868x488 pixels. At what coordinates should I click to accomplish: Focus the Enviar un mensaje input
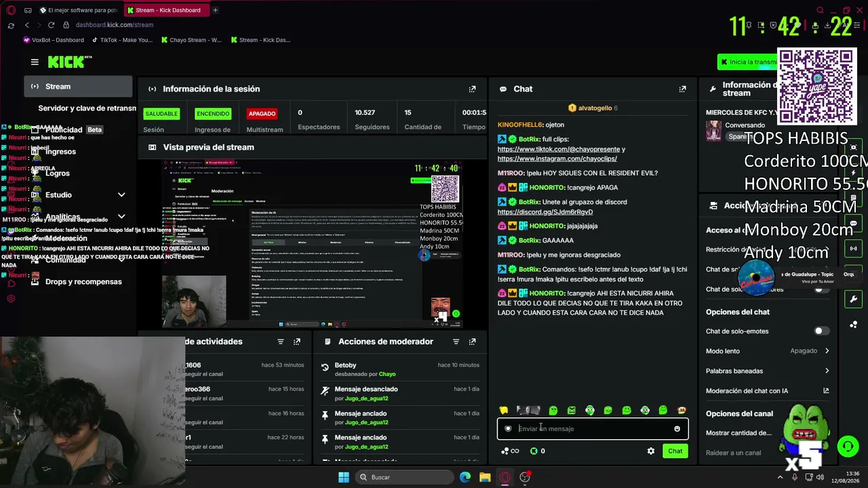pyautogui.click(x=593, y=428)
